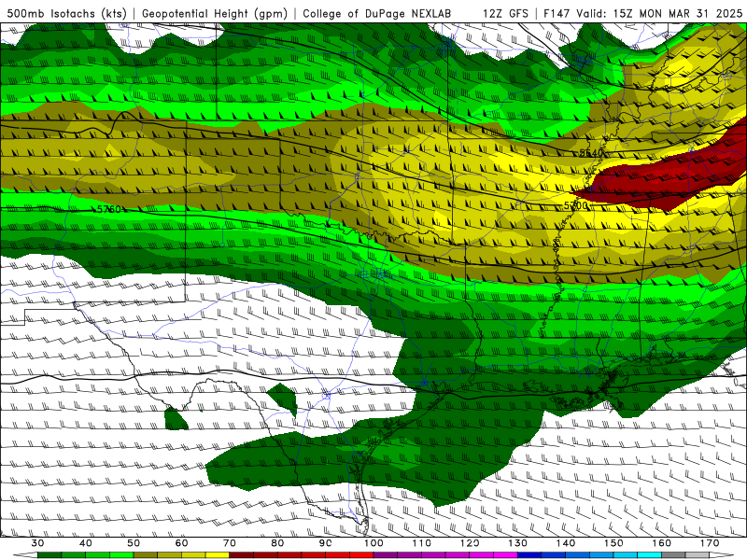747x560 pixels.
Task: Click the cyan 150-155 kt legend swatch
Action: point(626,555)
